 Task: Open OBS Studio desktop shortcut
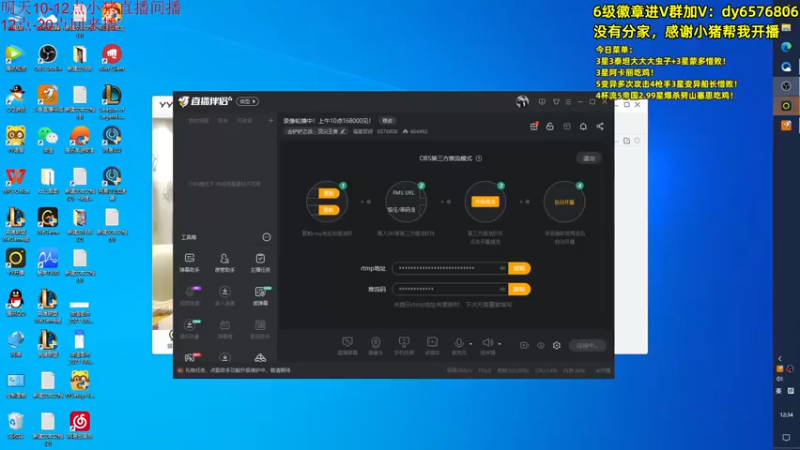pos(47,58)
